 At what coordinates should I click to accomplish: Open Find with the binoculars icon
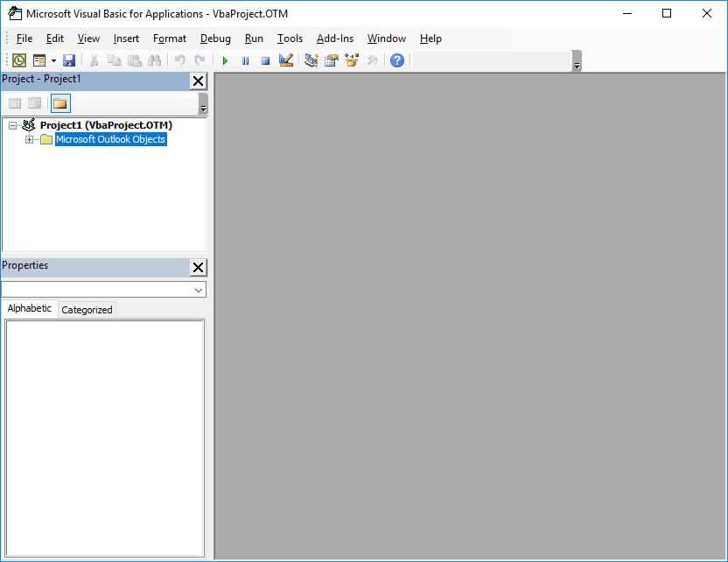point(155,60)
